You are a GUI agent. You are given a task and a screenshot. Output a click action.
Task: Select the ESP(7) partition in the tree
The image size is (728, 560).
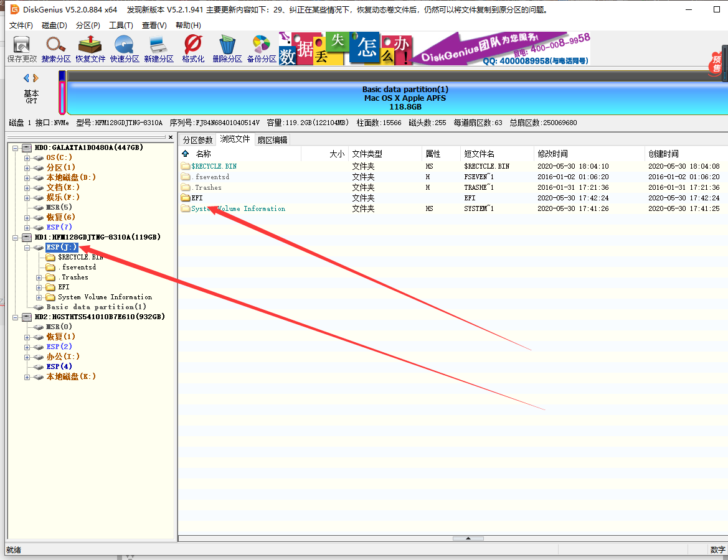(59, 227)
